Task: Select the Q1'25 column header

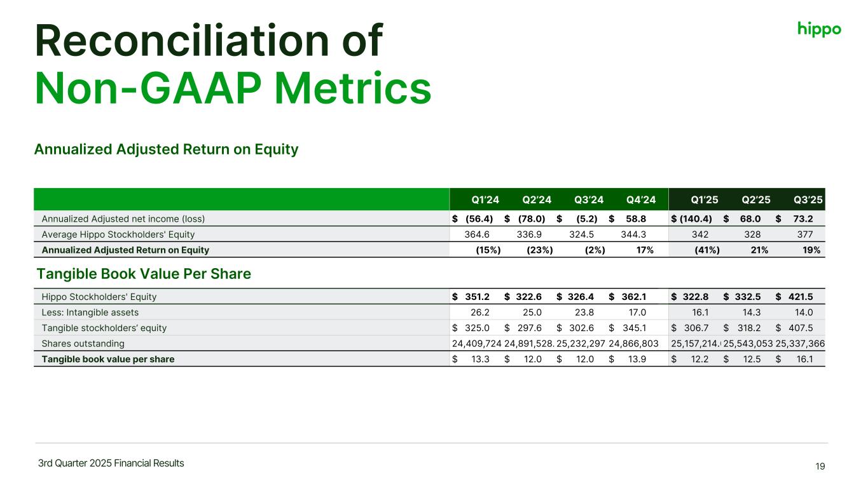Action: [x=706, y=200]
